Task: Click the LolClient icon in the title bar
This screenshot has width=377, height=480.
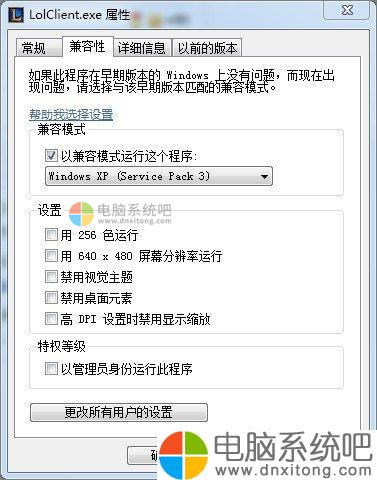Action: pos(16,15)
